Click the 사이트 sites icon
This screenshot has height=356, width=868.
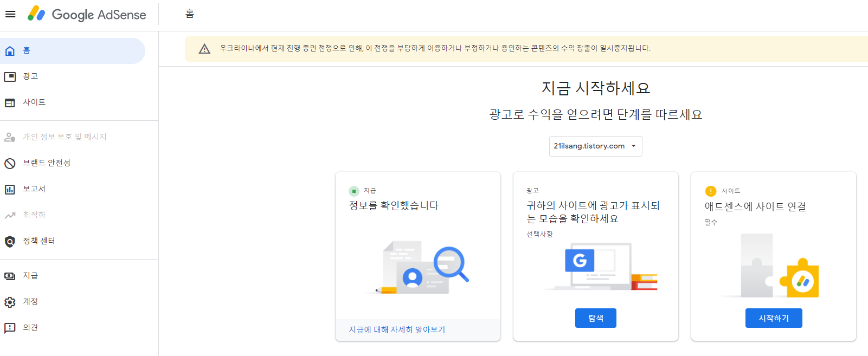pos(10,102)
